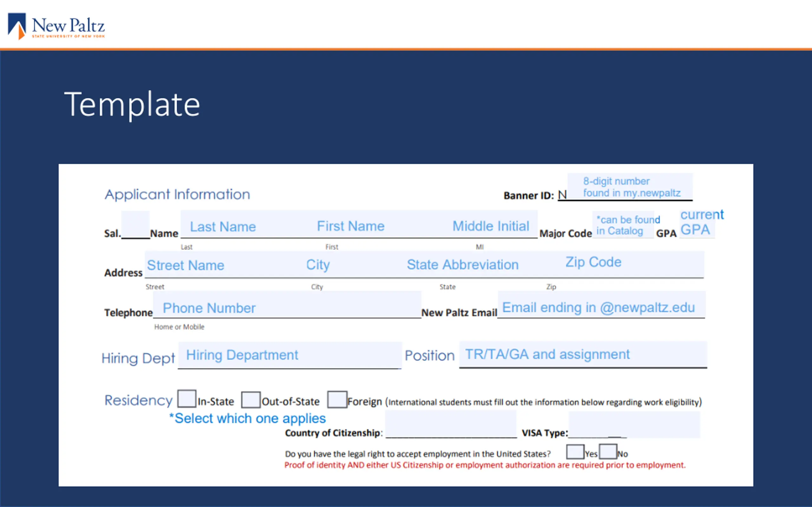Screen dimensions: 812x507
Task: Click the Zip Code area
Action: pos(593,262)
